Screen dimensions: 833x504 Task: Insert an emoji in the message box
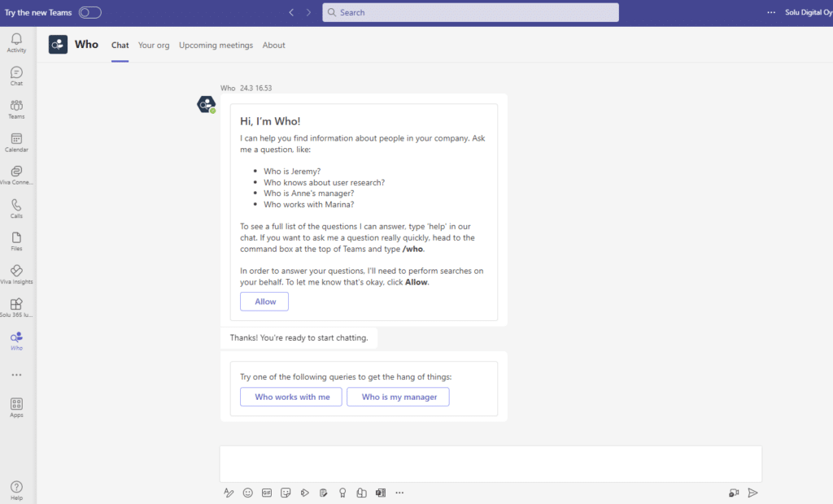pos(247,493)
